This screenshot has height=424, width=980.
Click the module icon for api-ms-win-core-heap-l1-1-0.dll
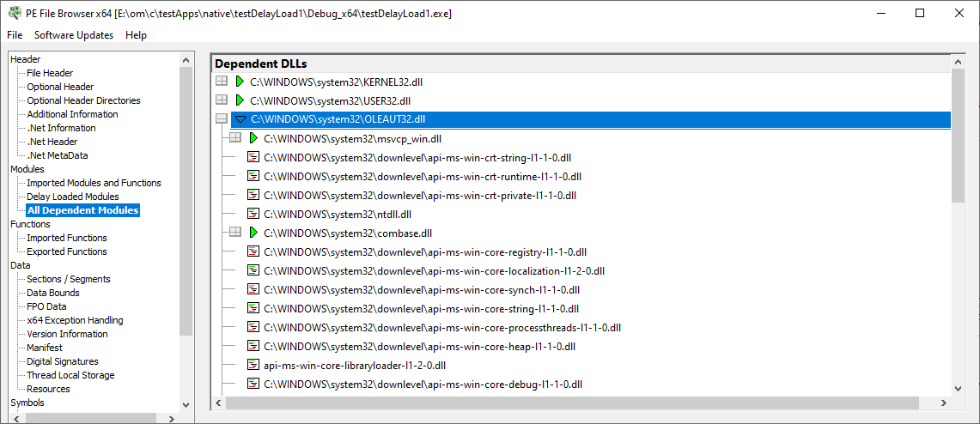pos(253,346)
